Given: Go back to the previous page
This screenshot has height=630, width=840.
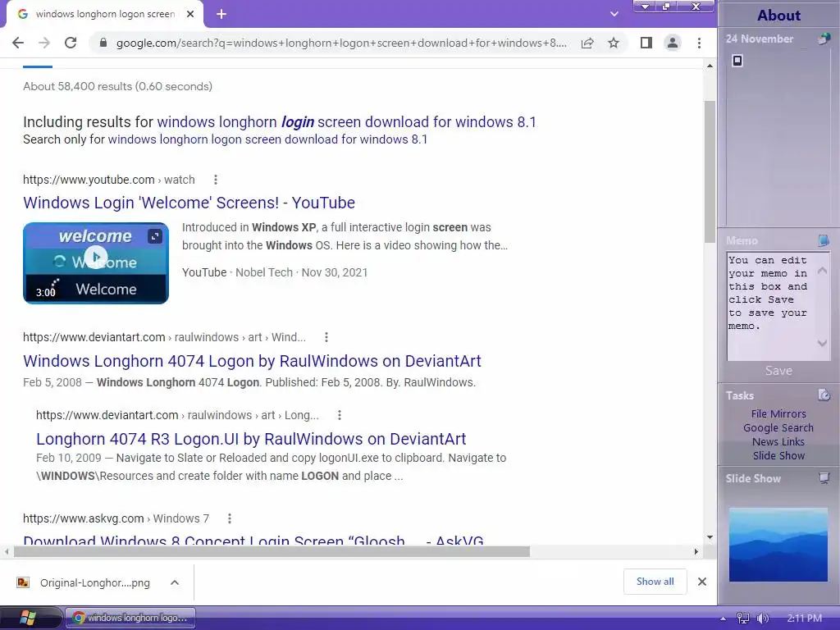Looking at the screenshot, I should [x=18, y=43].
